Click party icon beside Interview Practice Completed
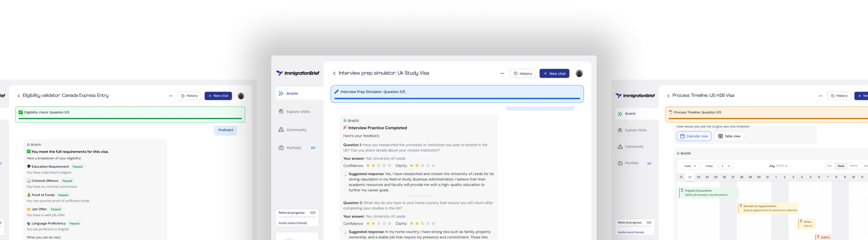The height and width of the screenshot is (240, 868). click(x=345, y=128)
